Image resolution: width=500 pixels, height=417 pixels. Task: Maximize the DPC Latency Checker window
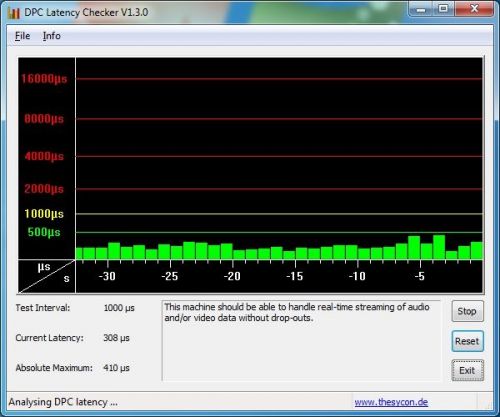click(443, 9)
